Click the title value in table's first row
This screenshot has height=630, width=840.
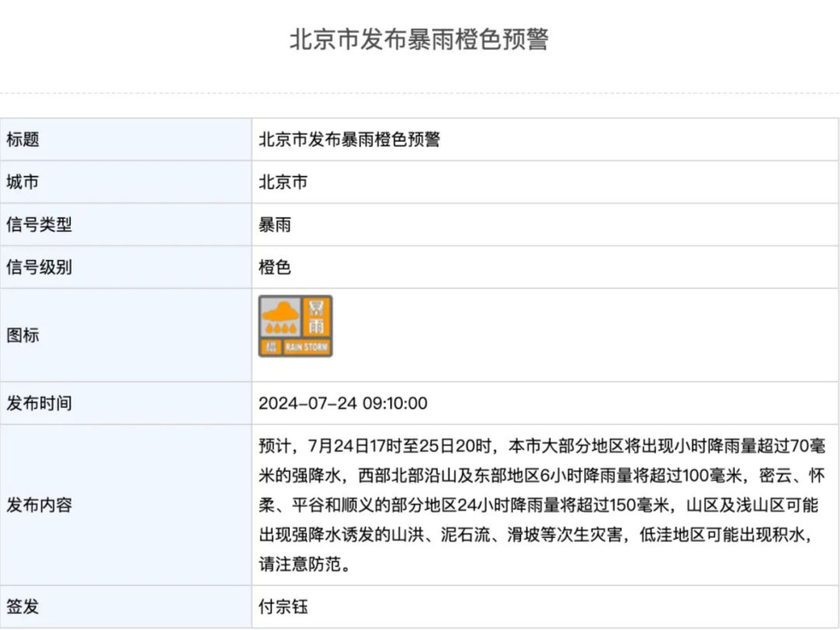[349, 140]
